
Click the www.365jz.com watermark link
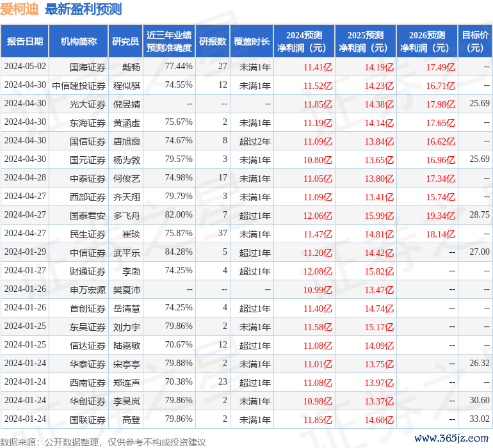click(x=453, y=438)
